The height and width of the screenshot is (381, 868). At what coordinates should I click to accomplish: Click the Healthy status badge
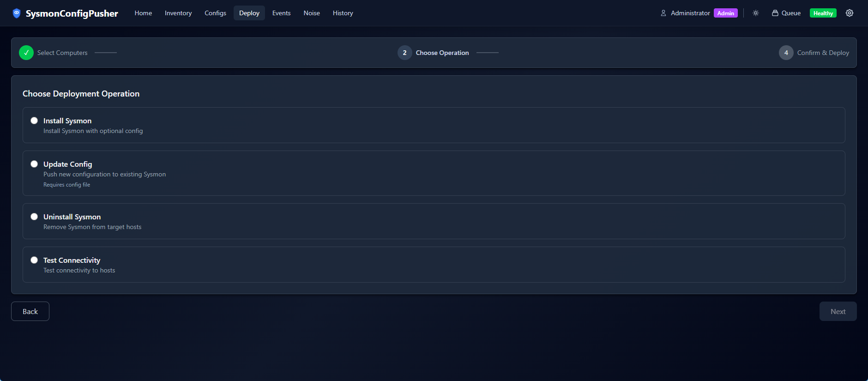(823, 13)
